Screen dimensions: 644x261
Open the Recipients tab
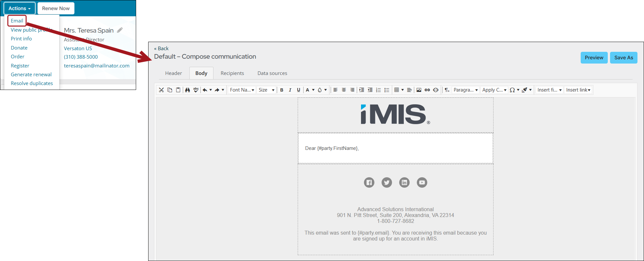232,73
